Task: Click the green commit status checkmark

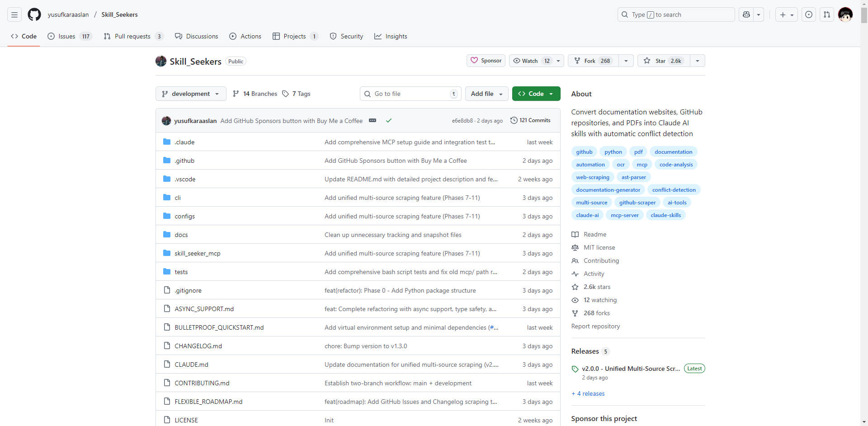Action: point(389,120)
